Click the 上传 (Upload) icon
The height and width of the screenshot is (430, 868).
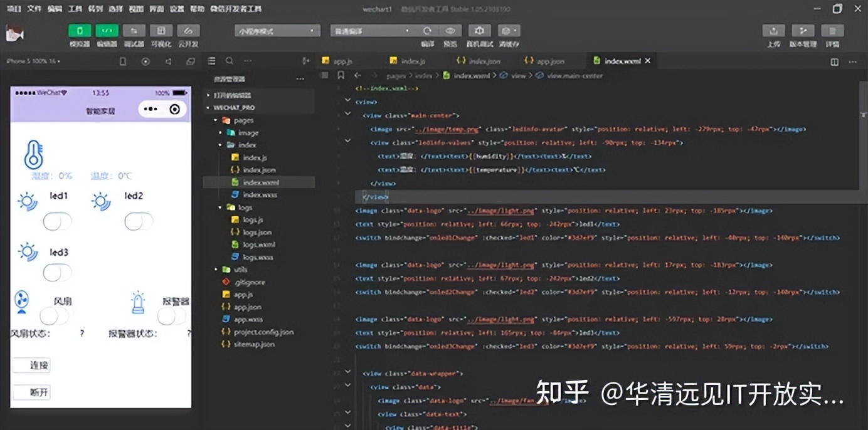coord(773,30)
